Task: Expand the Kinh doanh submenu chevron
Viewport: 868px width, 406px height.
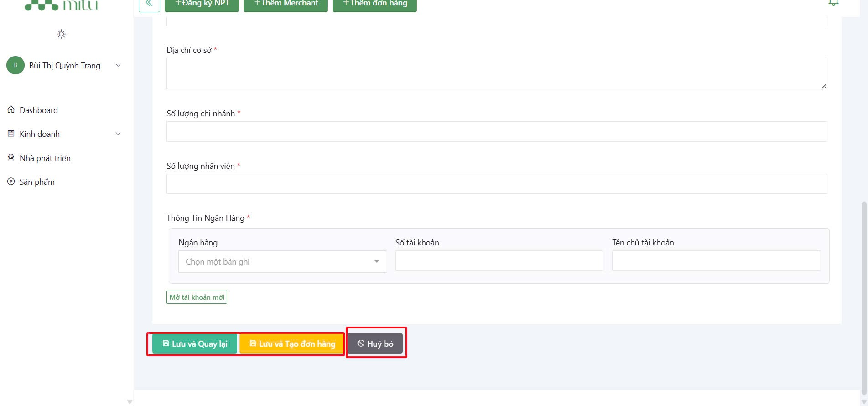Action: (118, 134)
